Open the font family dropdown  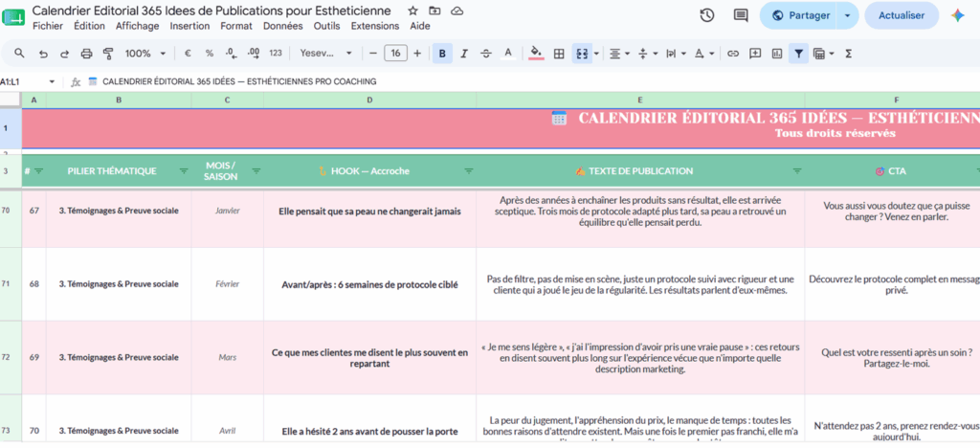325,54
